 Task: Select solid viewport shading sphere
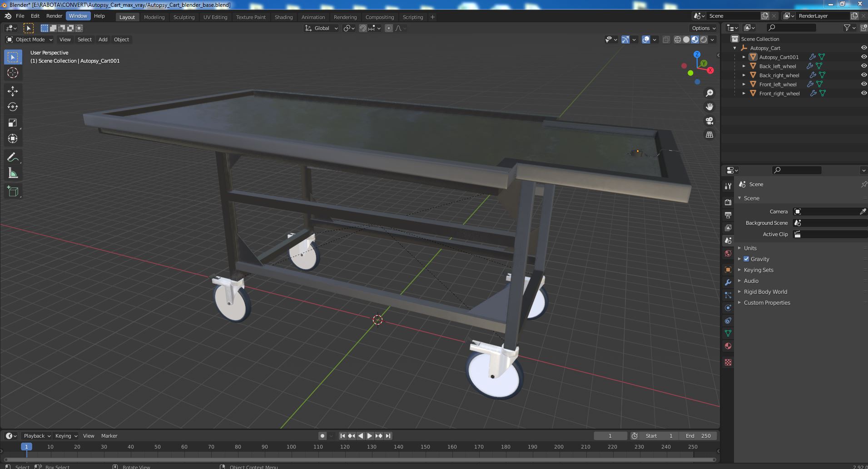point(686,39)
